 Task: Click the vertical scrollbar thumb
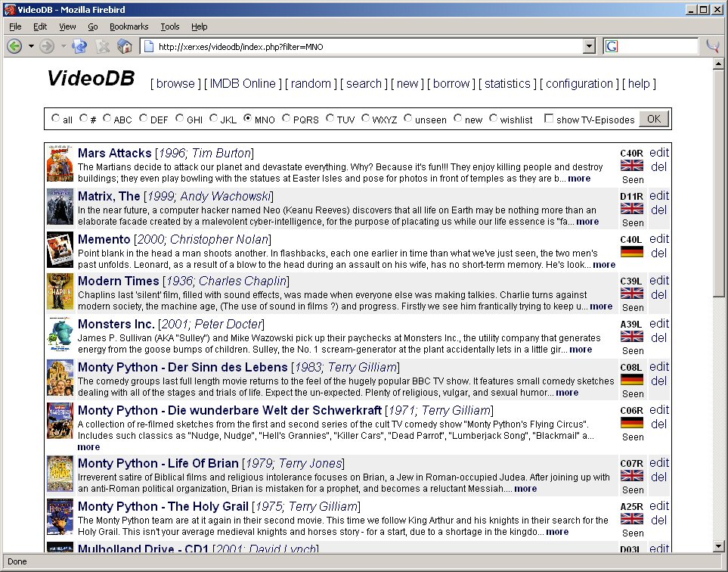pyautogui.click(x=718, y=183)
